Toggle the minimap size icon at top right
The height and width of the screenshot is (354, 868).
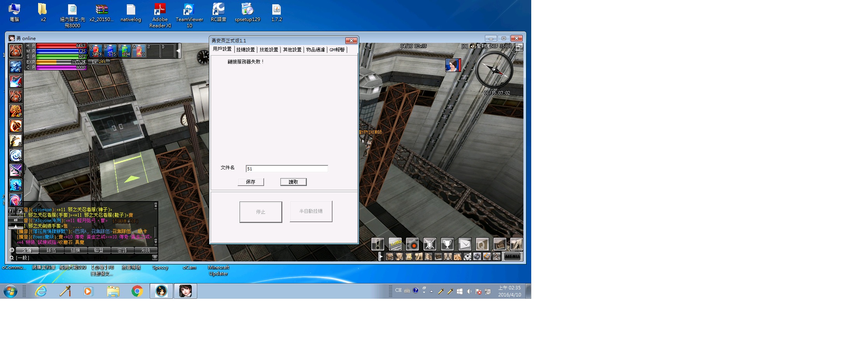[x=519, y=47]
